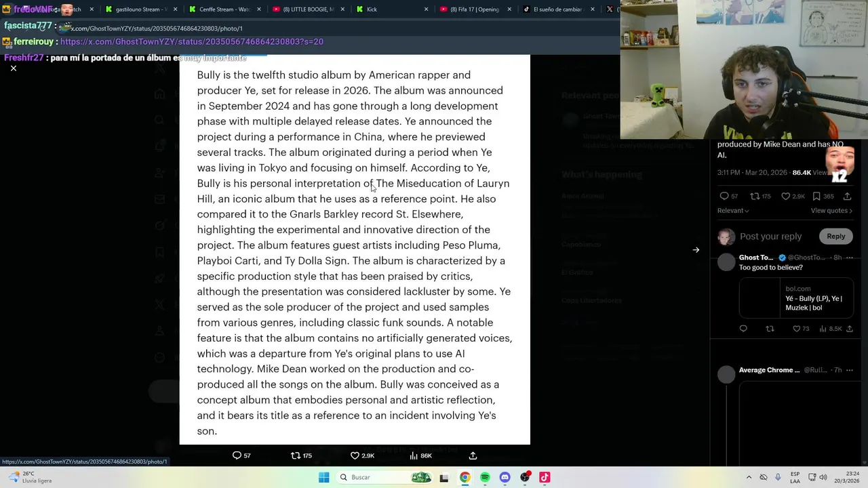Screen dimensions: 868x488
Task: Repost Ghost Town's comment
Action: point(770,329)
